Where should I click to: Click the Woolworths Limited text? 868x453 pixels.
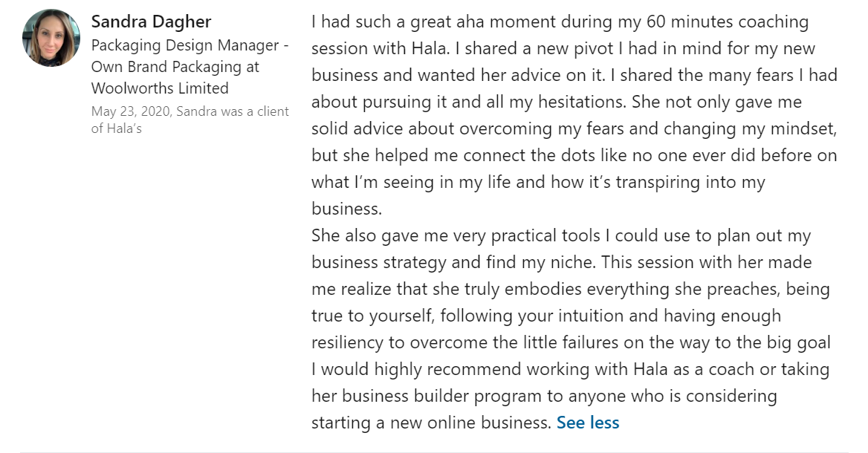click(x=160, y=88)
